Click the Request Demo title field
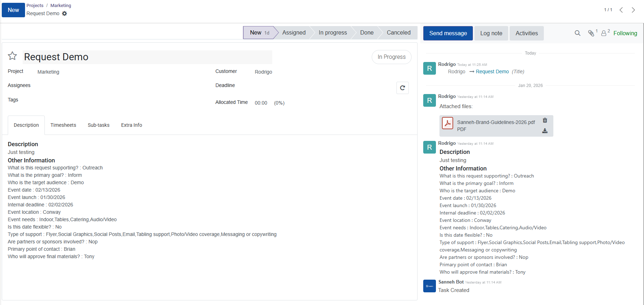The height and width of the screenshot is (305, 644). coord(147,57)
